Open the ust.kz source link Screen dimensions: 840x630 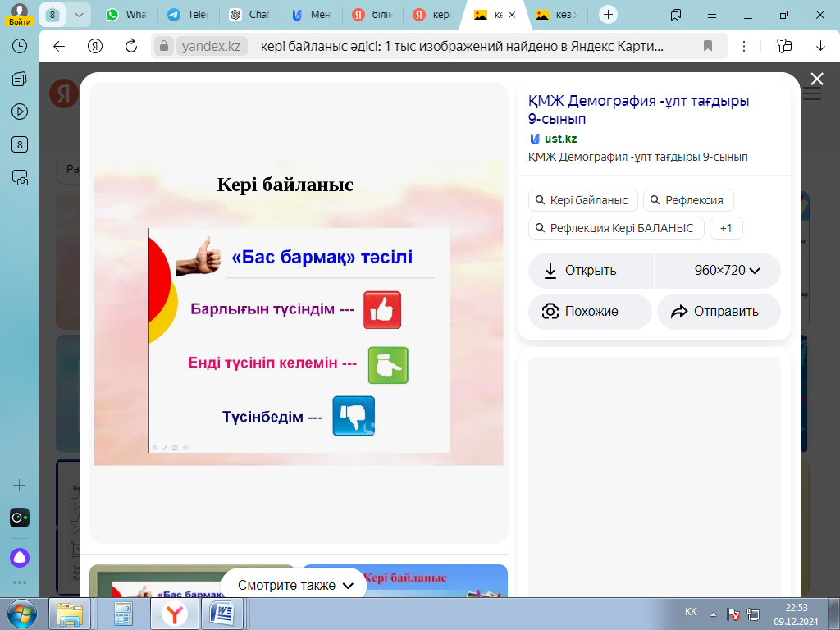(x=559, y=139)
